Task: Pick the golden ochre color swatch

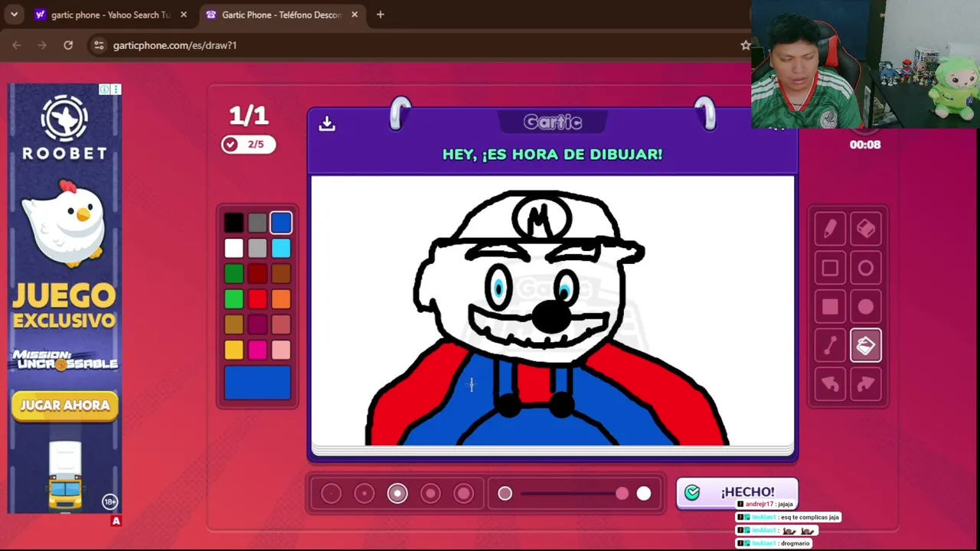Action: pos(234,324)
